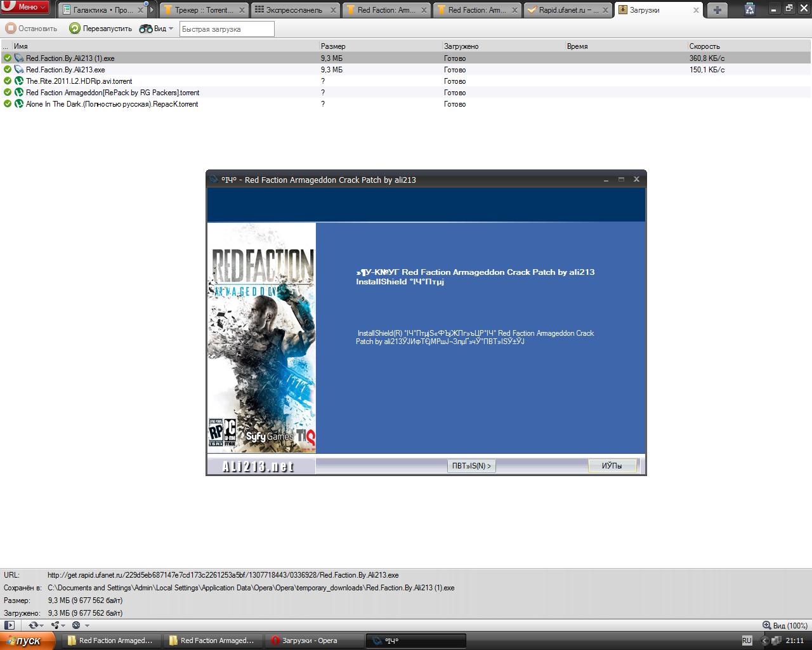The height and width of the screenshot is (650, 812).
Task: Open the Вид (100%) zoom control
Action: click(x=785, y=625)
